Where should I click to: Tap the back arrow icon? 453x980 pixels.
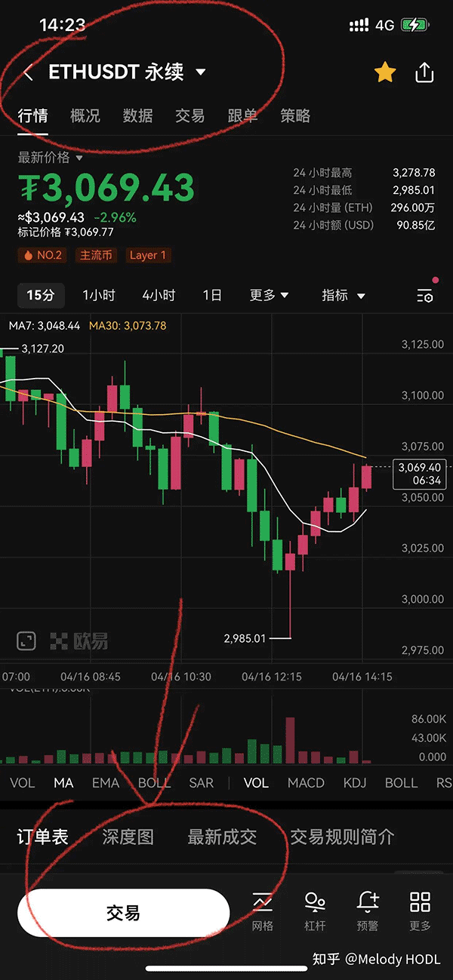click(x=28, y=73)
